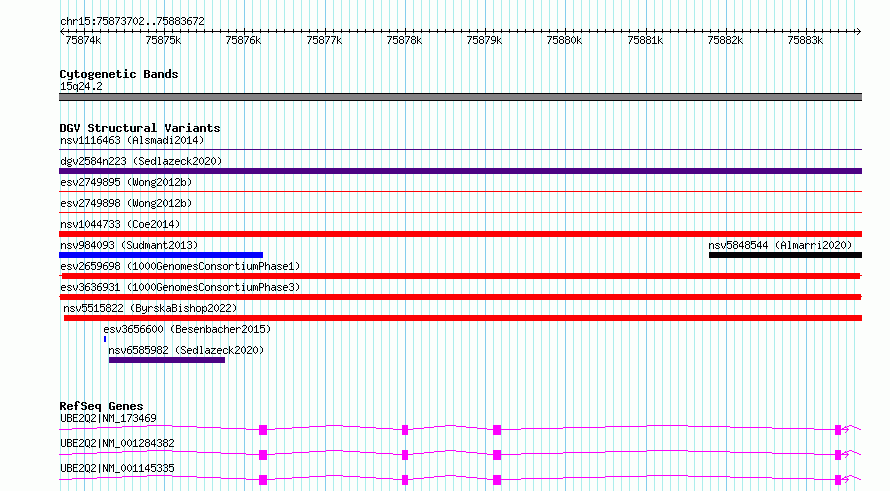Select the RefSeq Genes track title

(x=101, y=406)
